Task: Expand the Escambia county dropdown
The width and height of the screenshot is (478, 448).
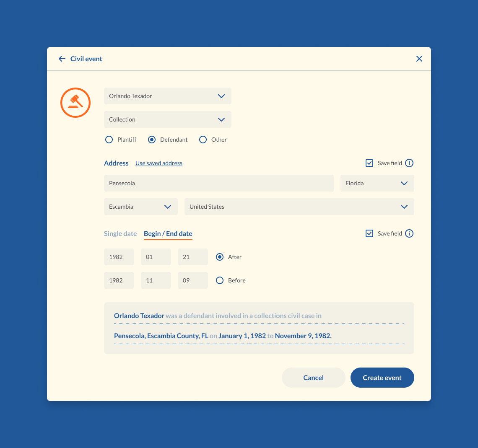Action: [140, 207]
